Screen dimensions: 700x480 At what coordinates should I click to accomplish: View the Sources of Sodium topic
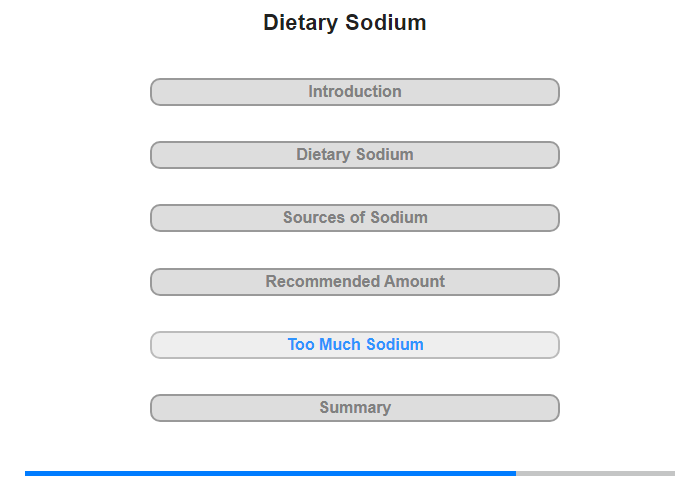[x=355, y=218]
